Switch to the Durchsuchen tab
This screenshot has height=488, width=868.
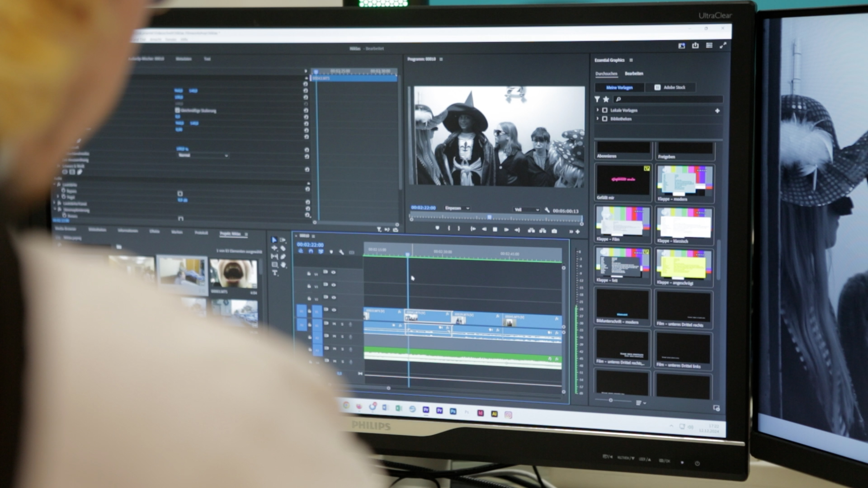[606, 74]
